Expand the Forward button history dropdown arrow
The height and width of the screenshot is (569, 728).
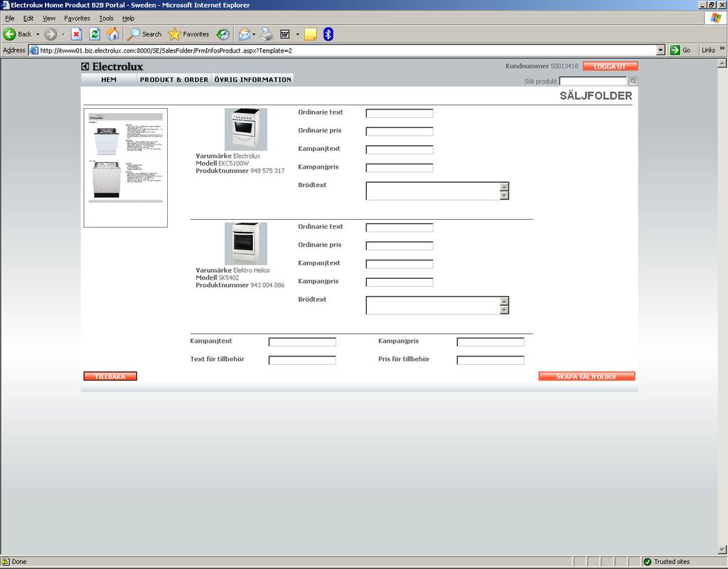[x=63, y=34]
